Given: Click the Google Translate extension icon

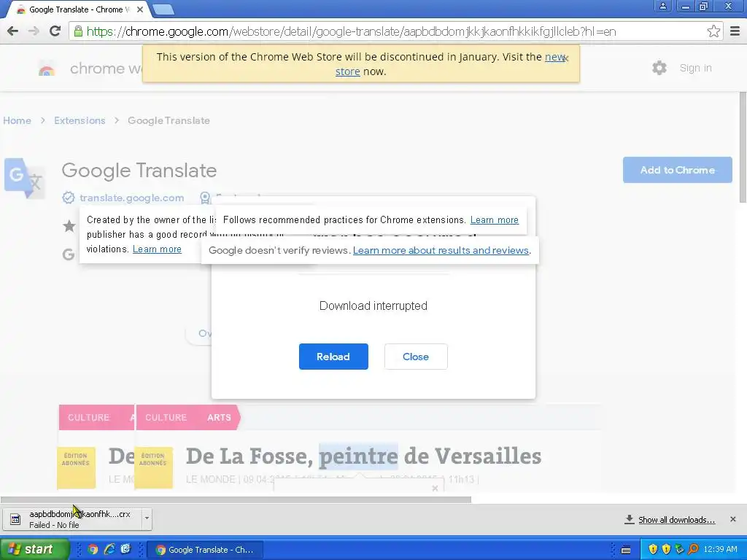Looking at the screenshot, I should (x=24, y=178).
